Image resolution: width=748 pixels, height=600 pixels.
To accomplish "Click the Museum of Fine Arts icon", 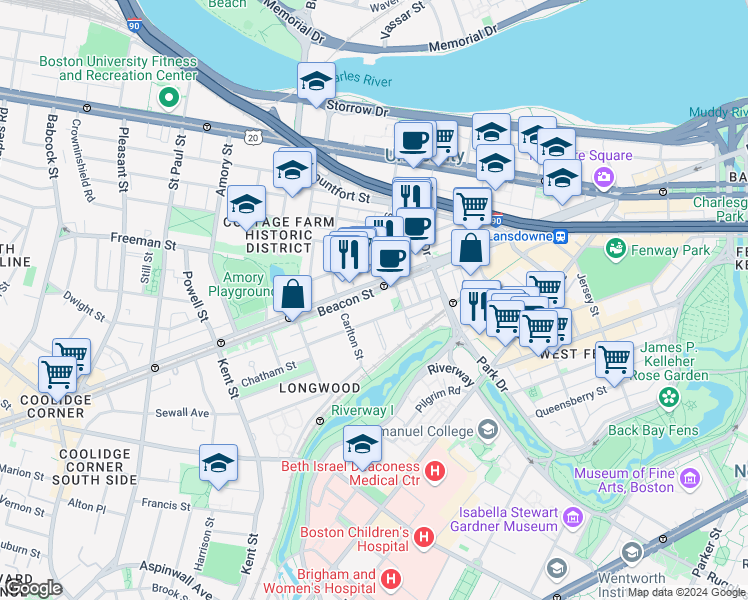I will click(690, 478).
